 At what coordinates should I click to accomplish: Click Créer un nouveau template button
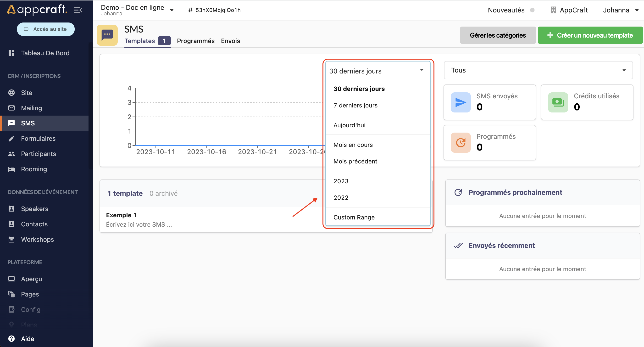[590, 35]
